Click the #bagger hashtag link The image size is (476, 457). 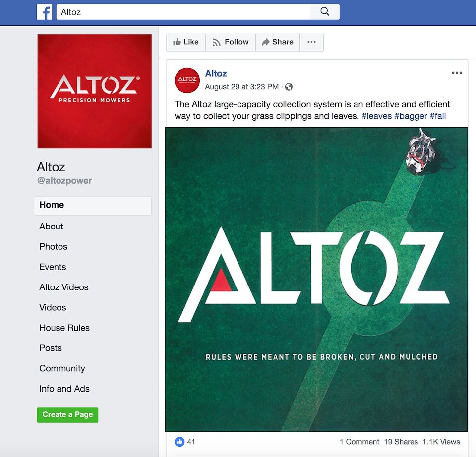tap(411, 116)
